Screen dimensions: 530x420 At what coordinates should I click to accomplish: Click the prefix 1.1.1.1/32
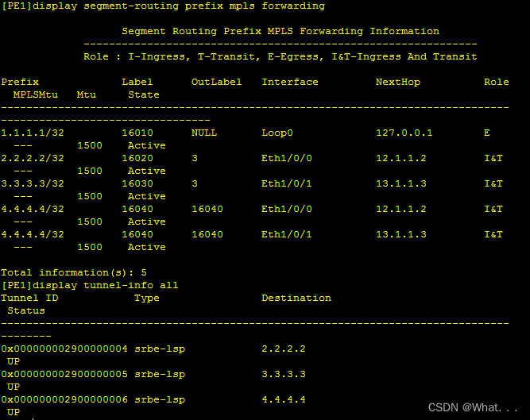tap(33, 133)
